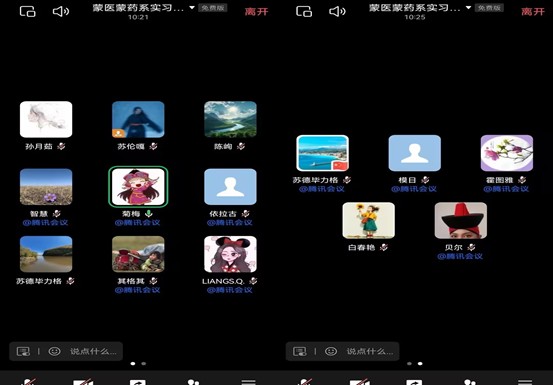Open 白春艳's sunflower girl avatar
The width and height of the screenshot is (553, 385).
tap(369, 220)
